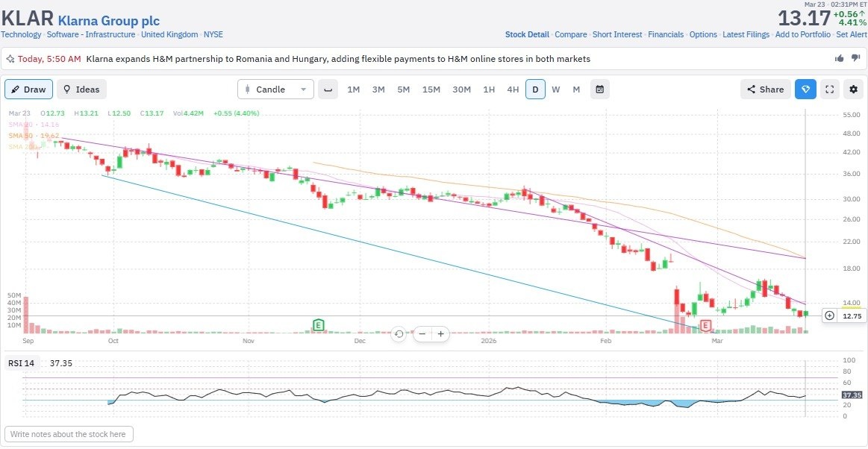
Task: Click the 13.17 last price
Action: pyautogui.click(x=804, y=18)
